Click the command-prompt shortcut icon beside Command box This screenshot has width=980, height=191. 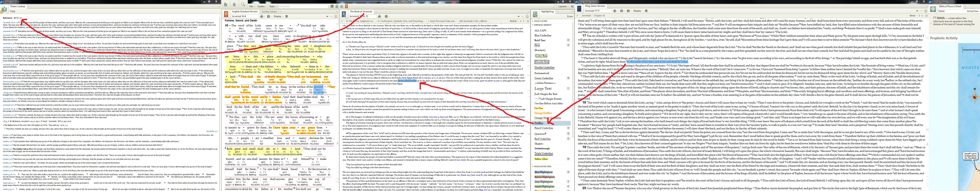pyautogui.click(x=332, y=6)
